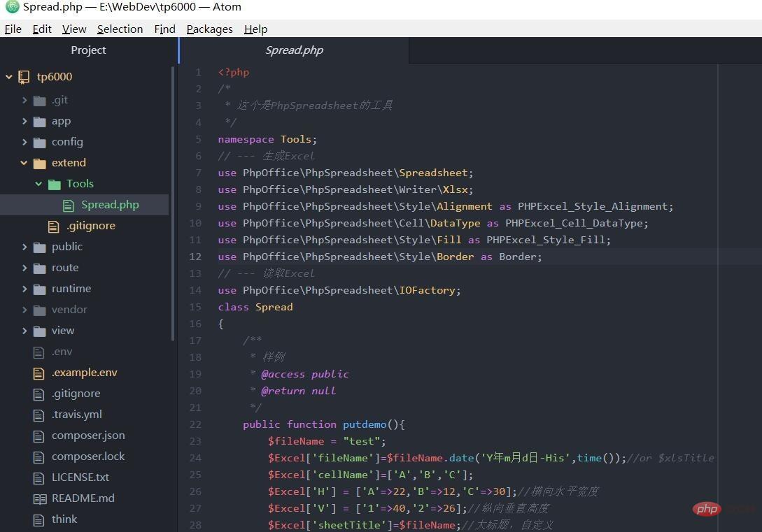Click the Tools folder icon

[55, 184]
